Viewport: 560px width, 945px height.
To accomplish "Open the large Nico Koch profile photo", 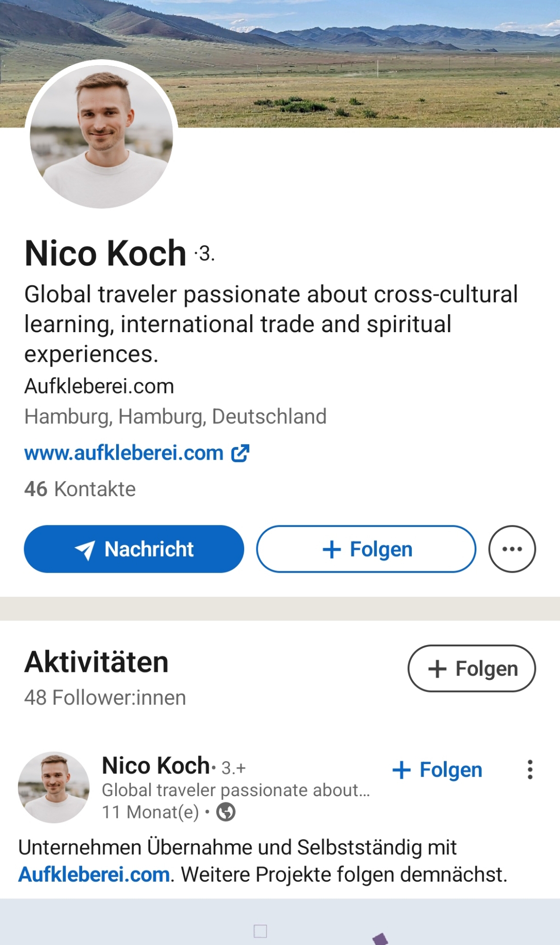I will tap(102, 136).
